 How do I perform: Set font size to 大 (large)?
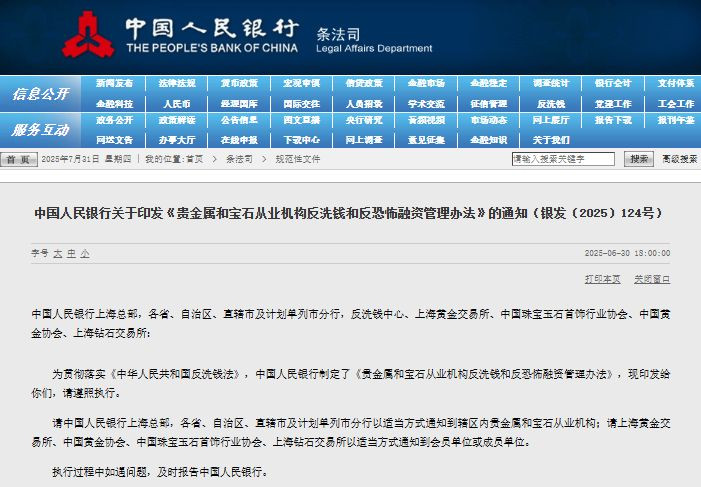pos(58,254)
